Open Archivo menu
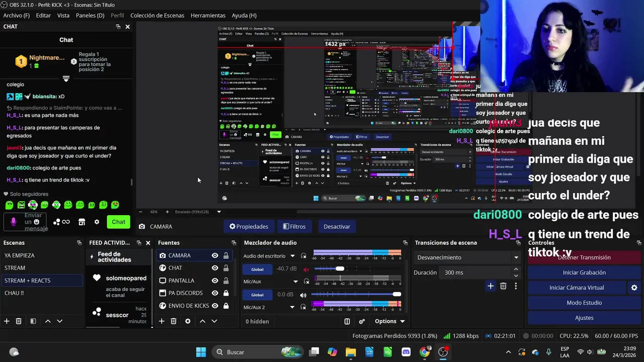The image size is (644, 362). (16, 16)
